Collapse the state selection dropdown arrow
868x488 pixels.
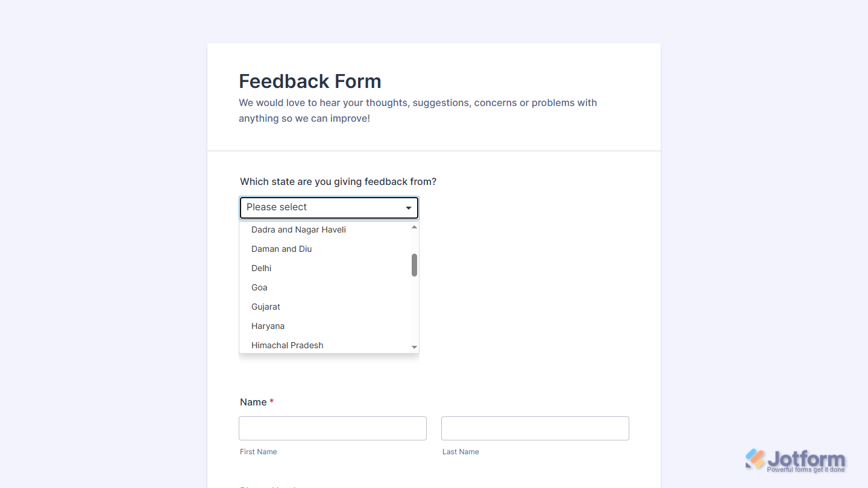click(409, 207)
